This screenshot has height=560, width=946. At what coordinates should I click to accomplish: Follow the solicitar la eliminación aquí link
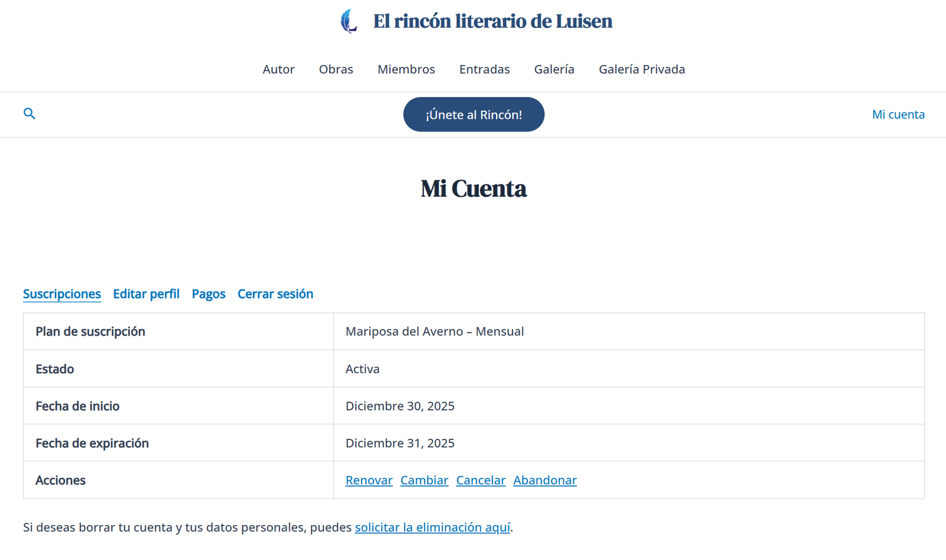point(432,527)
